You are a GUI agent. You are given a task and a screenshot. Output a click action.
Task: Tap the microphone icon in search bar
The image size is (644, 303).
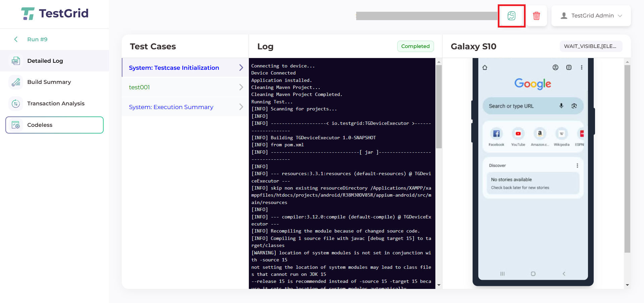click(x=561, y=106)
